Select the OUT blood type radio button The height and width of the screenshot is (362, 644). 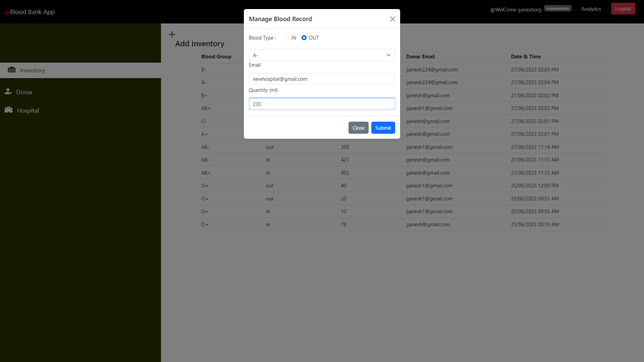point(304,38)
